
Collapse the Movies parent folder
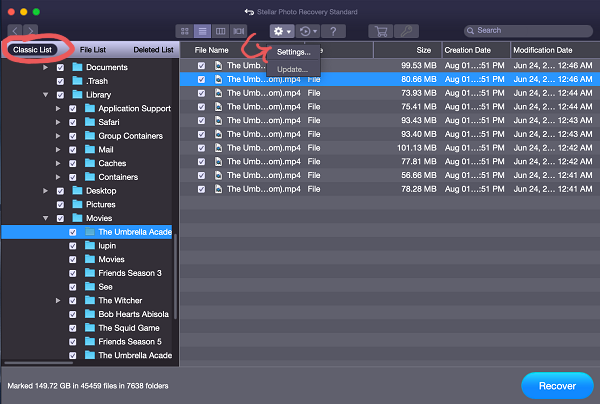[46, 218]
